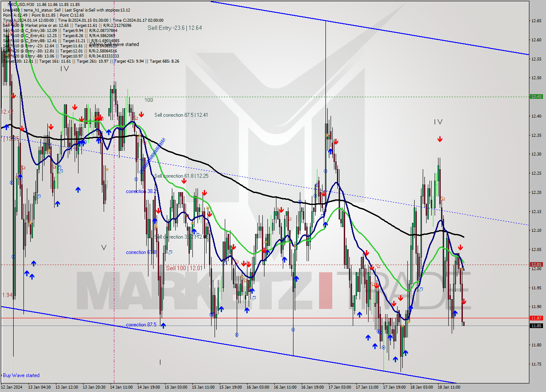Click the '16 Jan 11:00' time axis label

(285, 387)
